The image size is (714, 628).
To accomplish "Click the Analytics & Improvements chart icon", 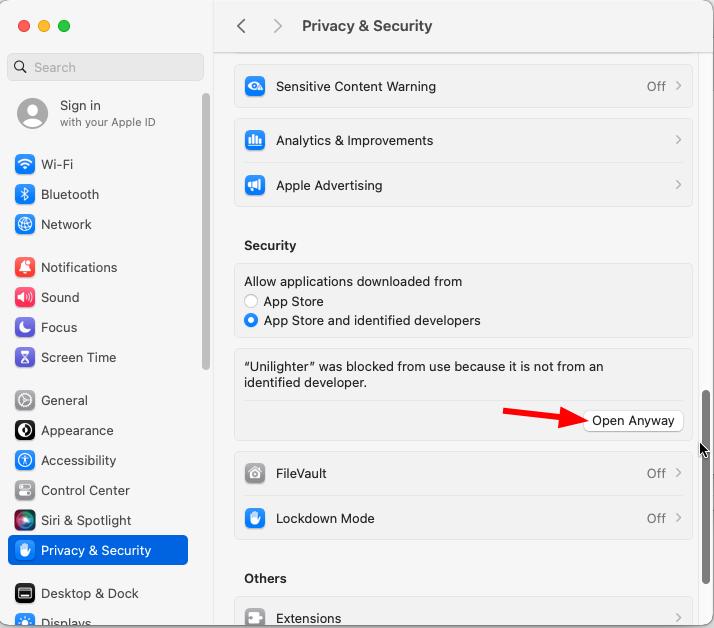I will tap(255, 140).
